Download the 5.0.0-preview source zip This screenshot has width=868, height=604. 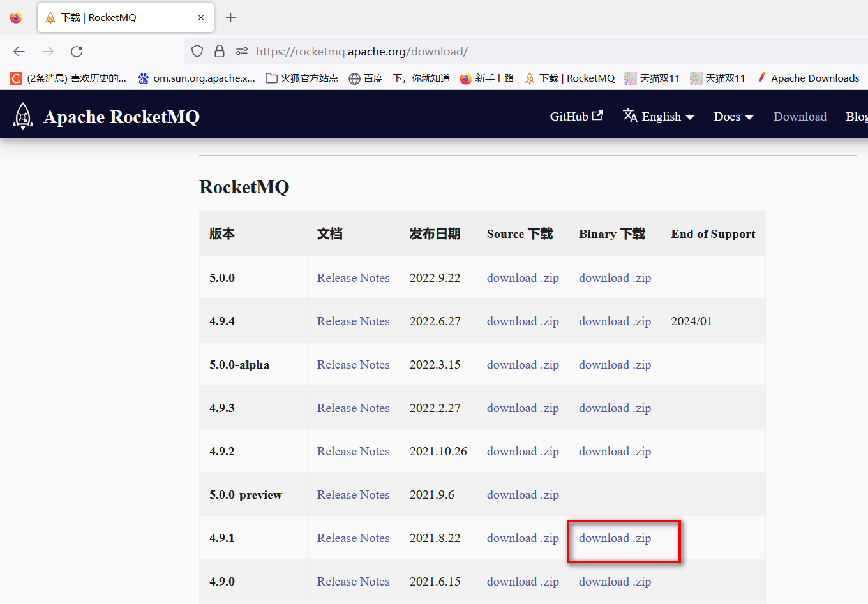(x=523, y=495)
